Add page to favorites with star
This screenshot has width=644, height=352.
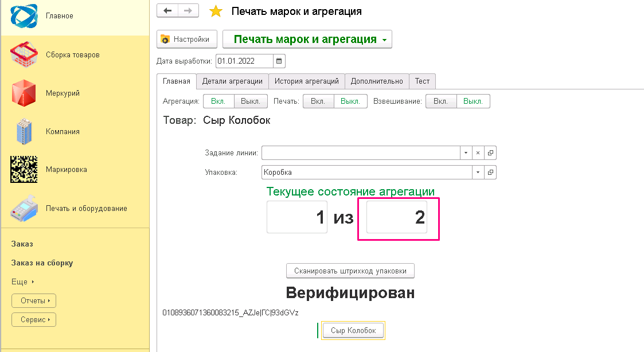pyautogui.click(x=216, y=11)
